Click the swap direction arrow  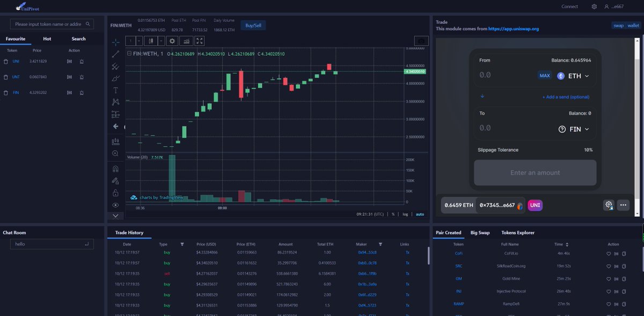(x=482, y=97)
